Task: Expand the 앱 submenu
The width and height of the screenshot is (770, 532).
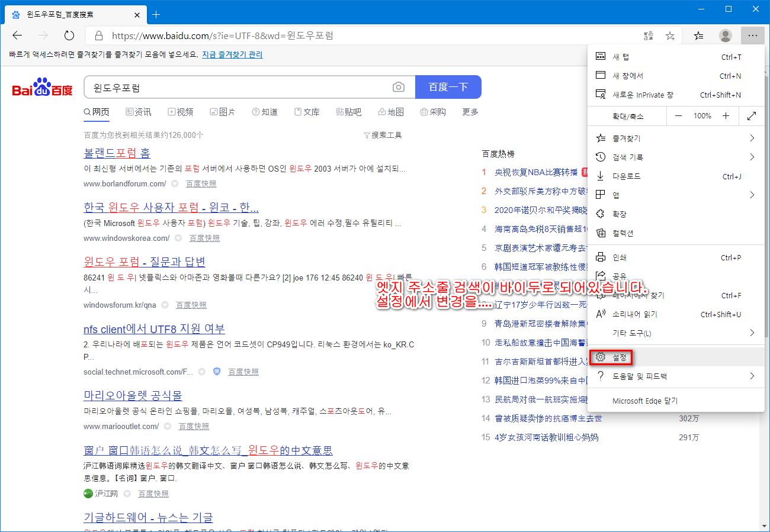Action: tap(676, 195)
